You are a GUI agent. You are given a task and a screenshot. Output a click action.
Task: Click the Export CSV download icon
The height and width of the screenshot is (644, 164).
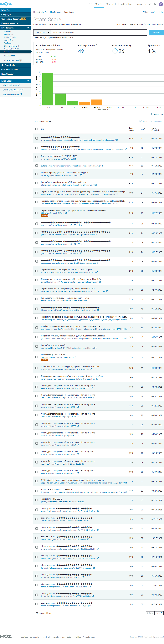[x=152, y=114]
